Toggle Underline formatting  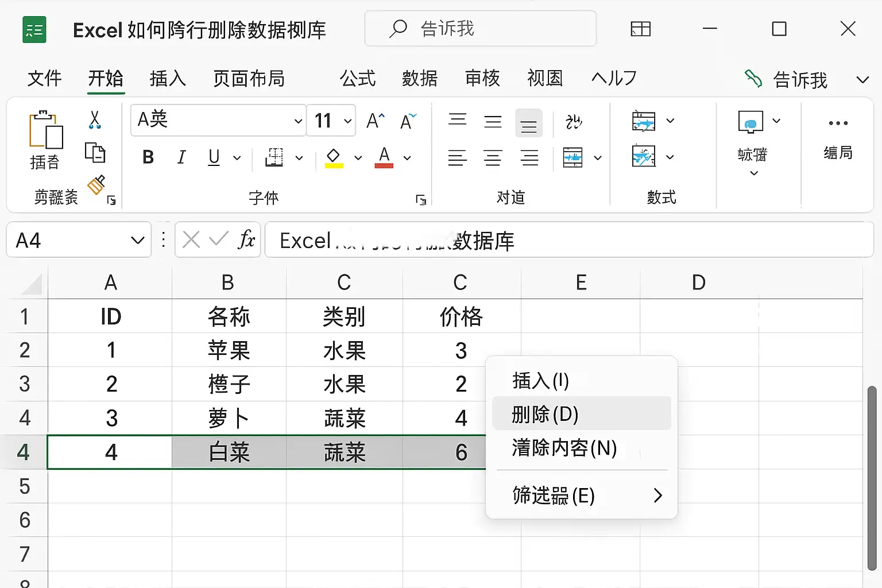[214, 157]
